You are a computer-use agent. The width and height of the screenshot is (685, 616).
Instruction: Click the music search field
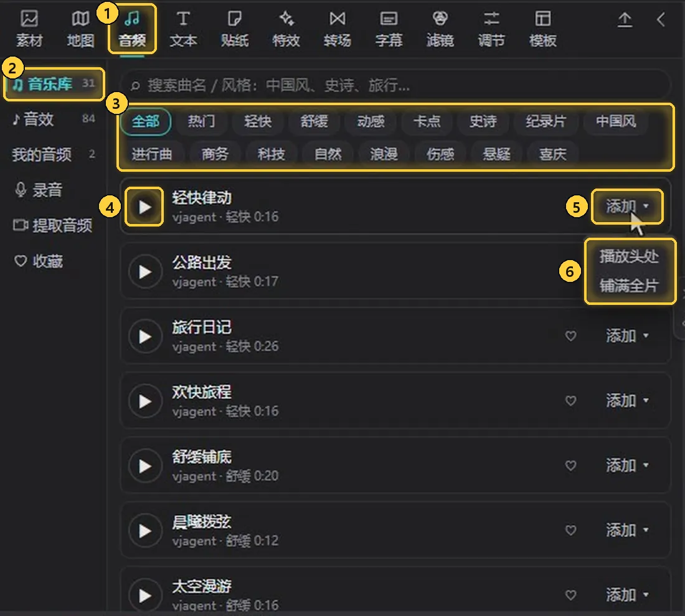[395, 85]
